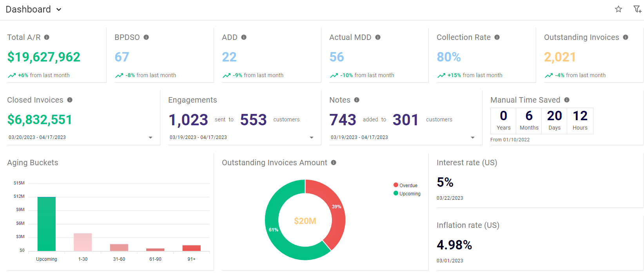Click info icon next to Total A/R
The width and height of the screenshot is (644, 278).
pyautogui.click(x=47, y=37)
